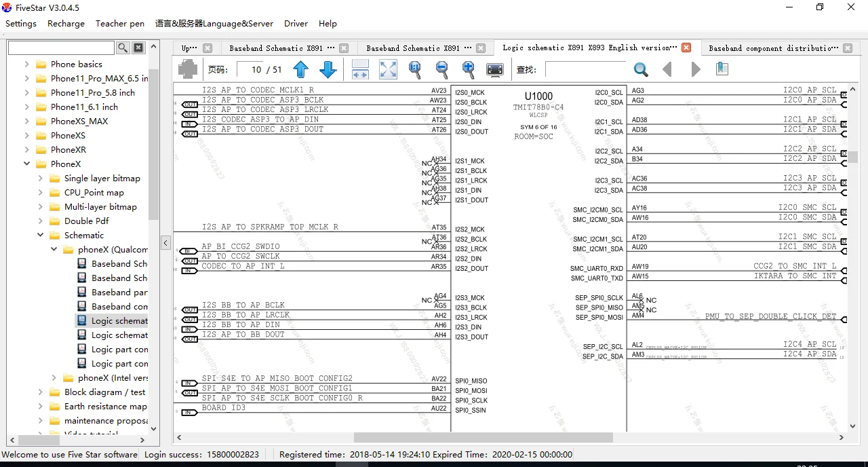Click the page number input field

pyautogui.click(x=250, y=69)
